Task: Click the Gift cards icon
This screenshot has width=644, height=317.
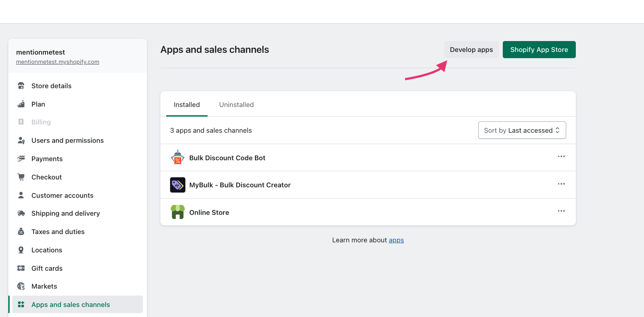Action: [21, 268]
